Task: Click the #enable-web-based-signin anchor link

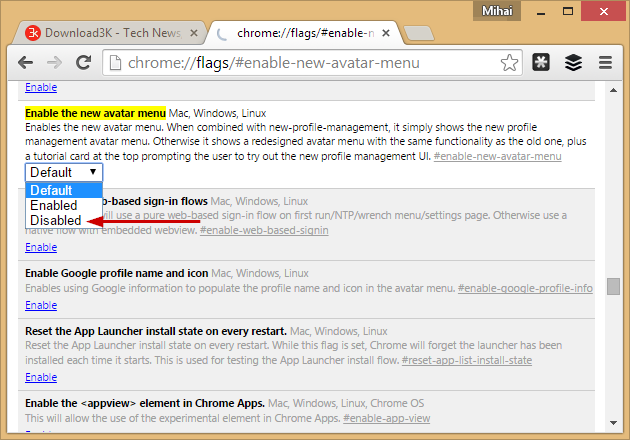Action: (264, 230)
